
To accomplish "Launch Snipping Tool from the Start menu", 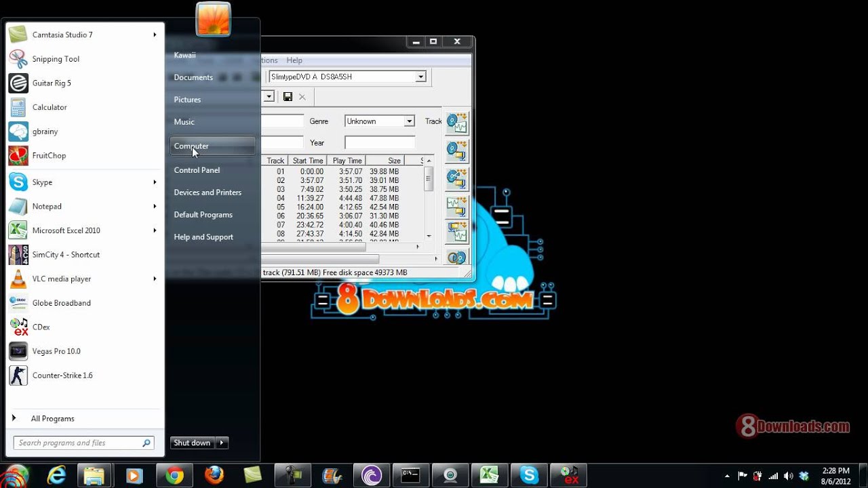I will (x=84, y=59).
